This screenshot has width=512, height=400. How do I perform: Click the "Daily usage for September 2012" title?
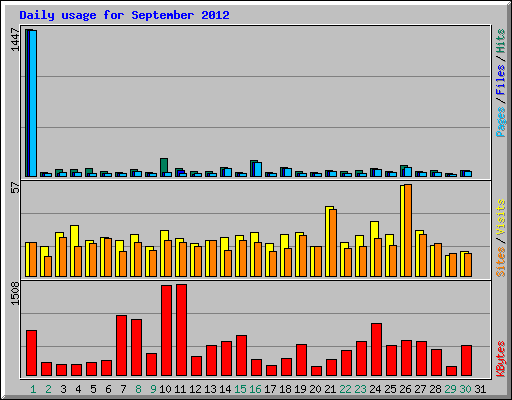coord(124,15)
